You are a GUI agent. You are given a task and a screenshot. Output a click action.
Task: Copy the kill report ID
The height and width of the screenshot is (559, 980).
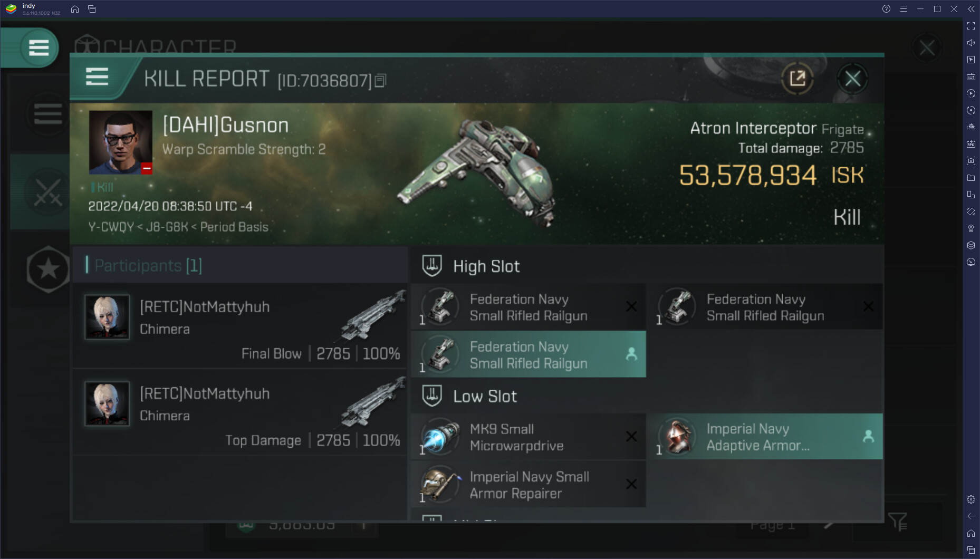point(380,81)
